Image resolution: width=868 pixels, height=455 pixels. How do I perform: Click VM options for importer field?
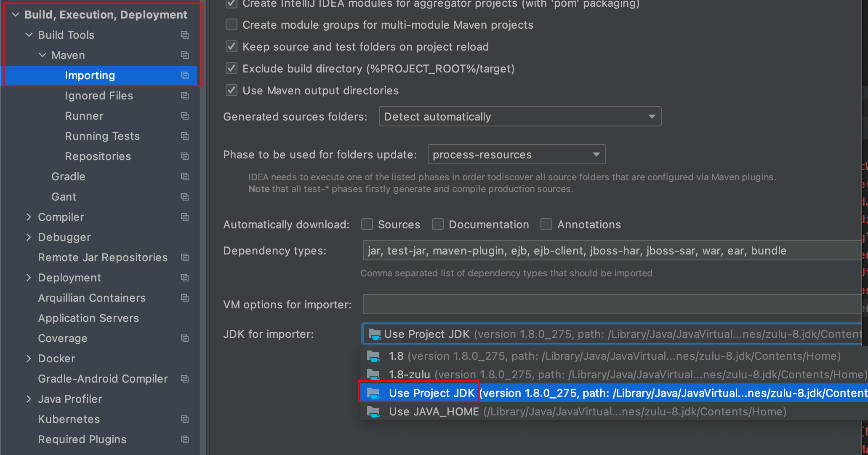point(610,305)
